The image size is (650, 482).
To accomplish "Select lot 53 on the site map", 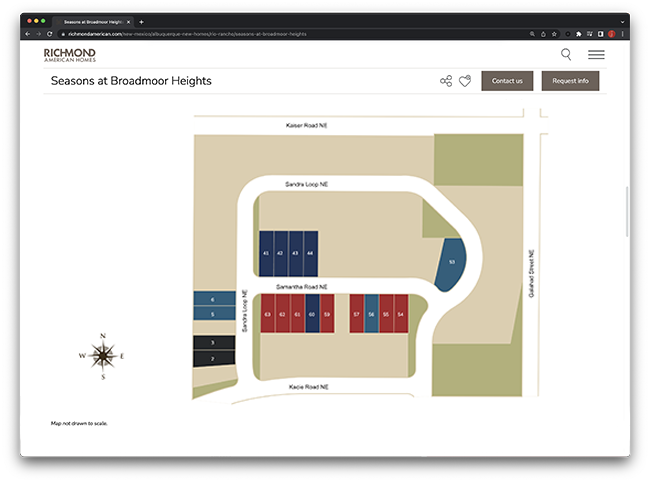I will click(452, 263).
